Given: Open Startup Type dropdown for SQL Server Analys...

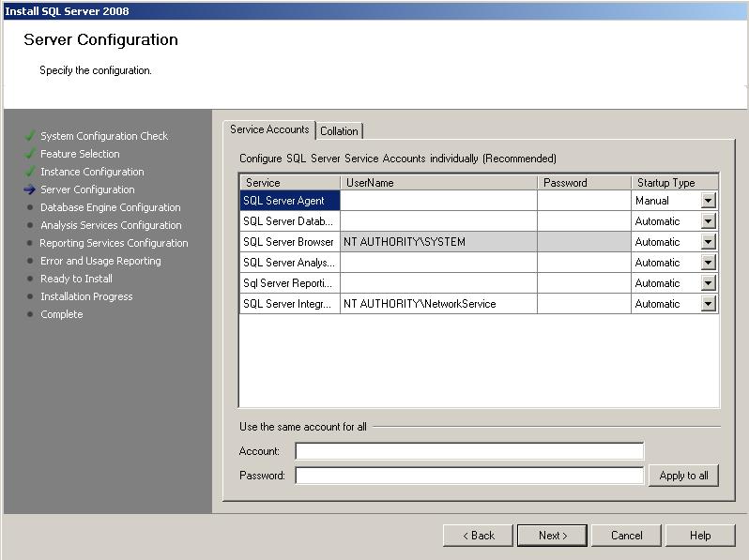Looking at the screenshot, I should [x=708, y=262].
